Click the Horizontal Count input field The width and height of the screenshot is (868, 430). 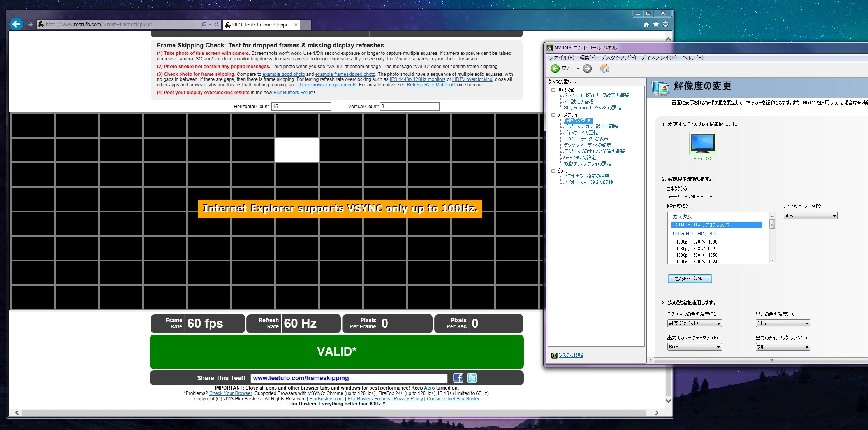pos(301,106)
